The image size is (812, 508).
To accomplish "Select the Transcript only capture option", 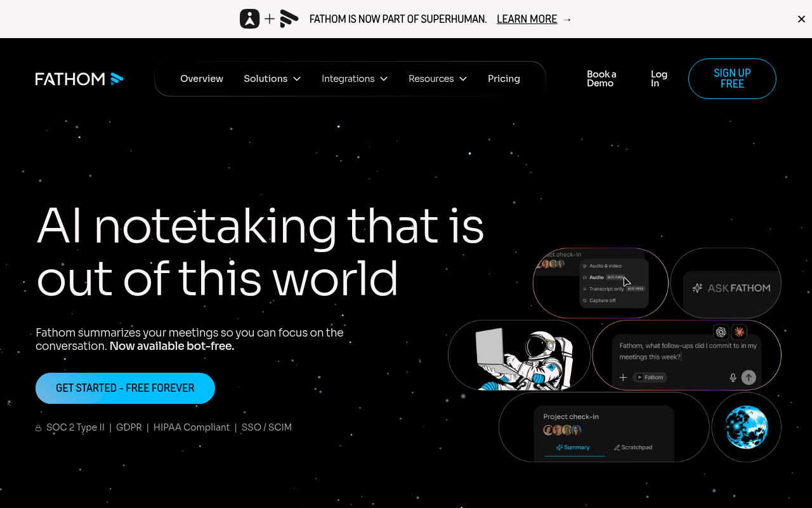I will click(x=613, y=289).
